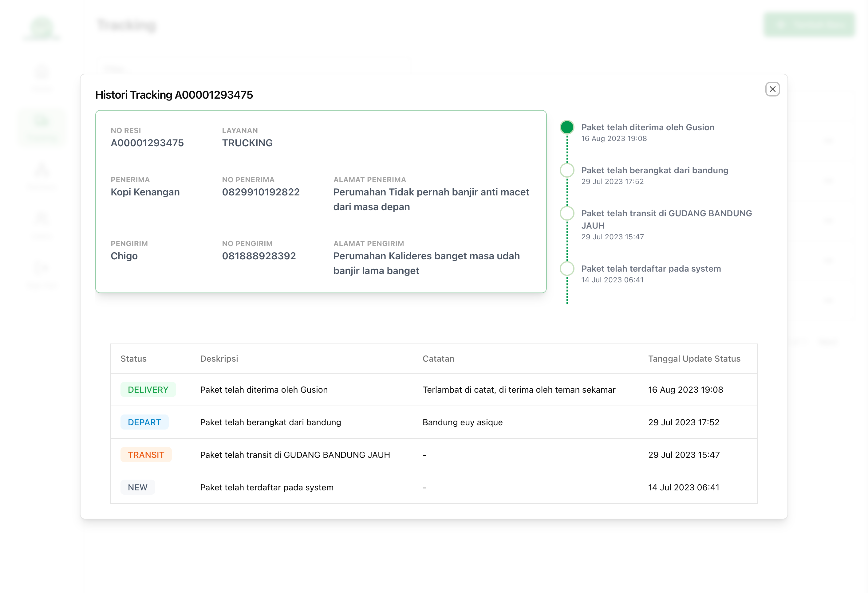Click the Deskripsi column header

pyautogui.click(x=219, y=359)
